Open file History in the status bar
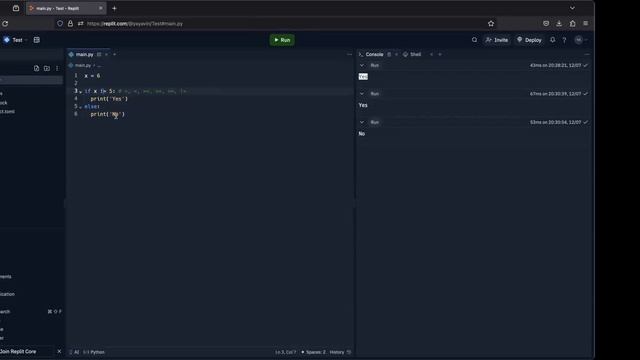The height and width of the screenshot is (360, 640). pyautogui.click(x=340, y=352)
